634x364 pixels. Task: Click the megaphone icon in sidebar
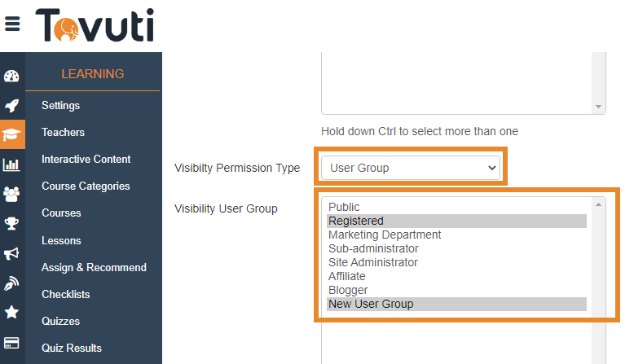pyautogui.click(x=12, y=253)
